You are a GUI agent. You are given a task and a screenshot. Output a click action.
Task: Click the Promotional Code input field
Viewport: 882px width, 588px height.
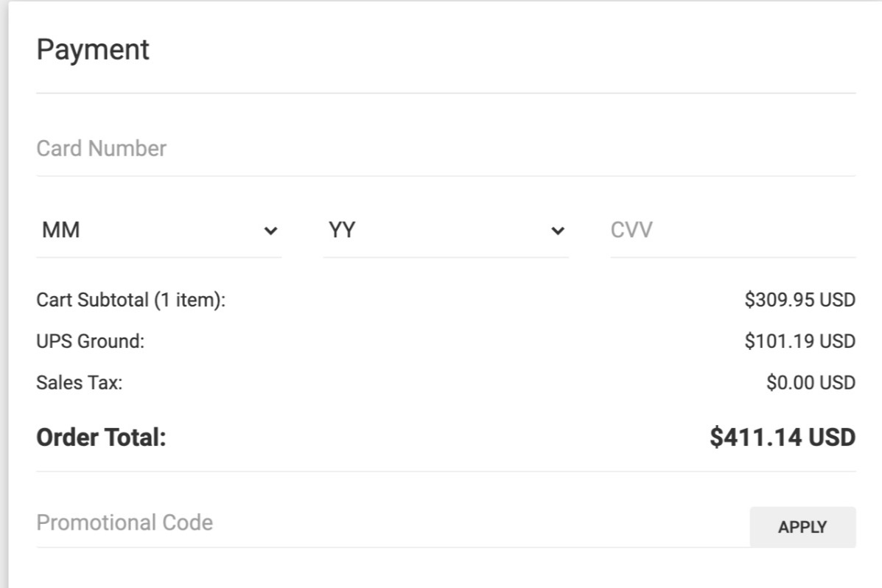point(391,523)
